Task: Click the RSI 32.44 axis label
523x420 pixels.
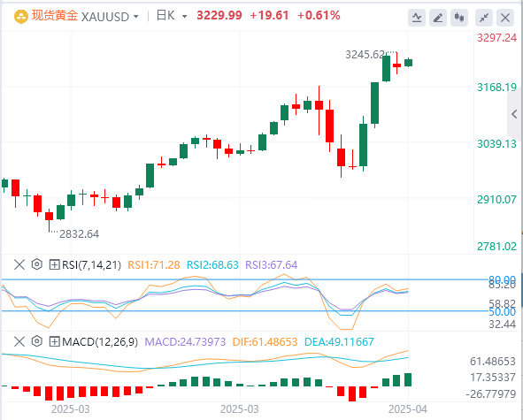Action: 503,324
